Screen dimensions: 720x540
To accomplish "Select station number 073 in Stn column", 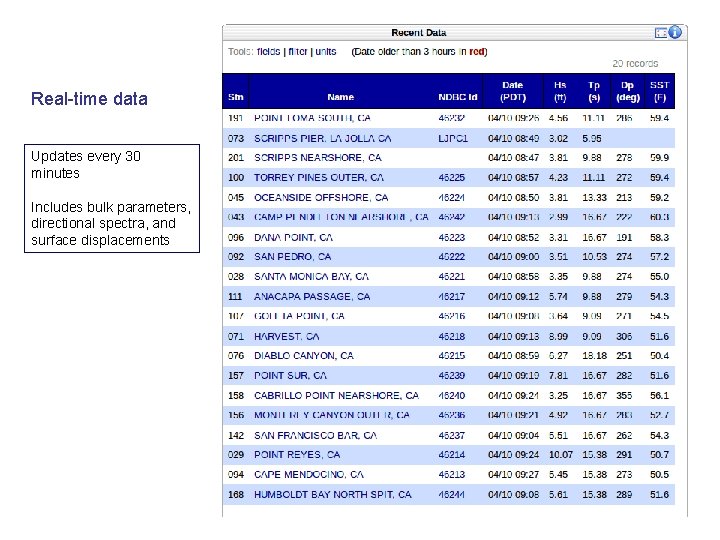I will pyautogui.click(x=236, y=138).
